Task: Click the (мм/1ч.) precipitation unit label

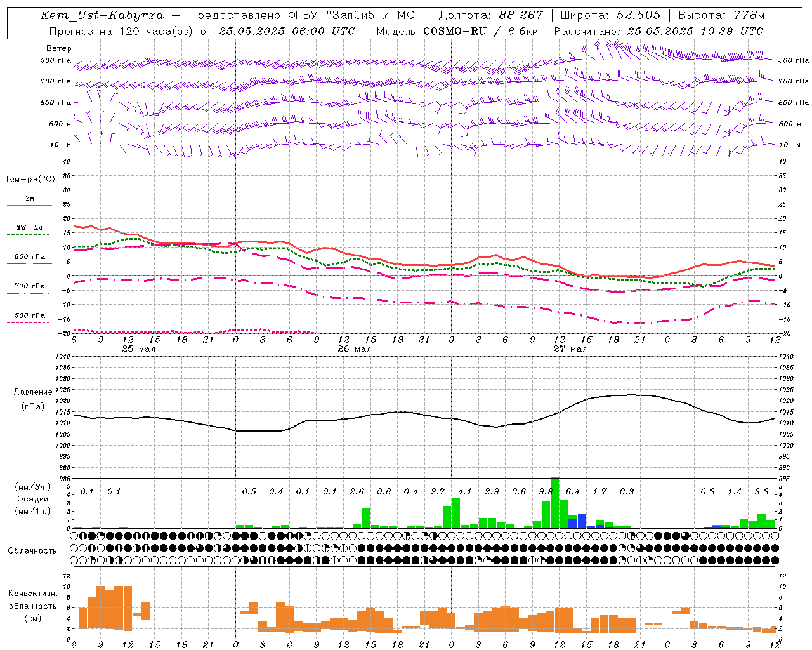Action: [x=33, y=511]
